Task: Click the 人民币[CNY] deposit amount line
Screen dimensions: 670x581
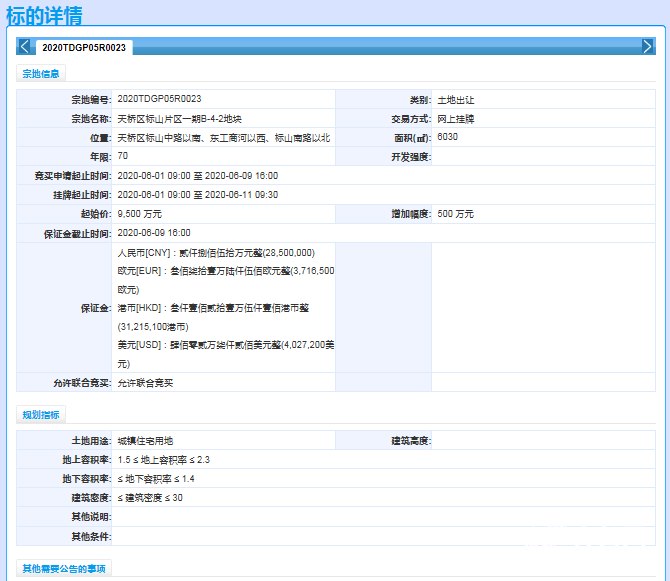Action: tap(215, 253)
